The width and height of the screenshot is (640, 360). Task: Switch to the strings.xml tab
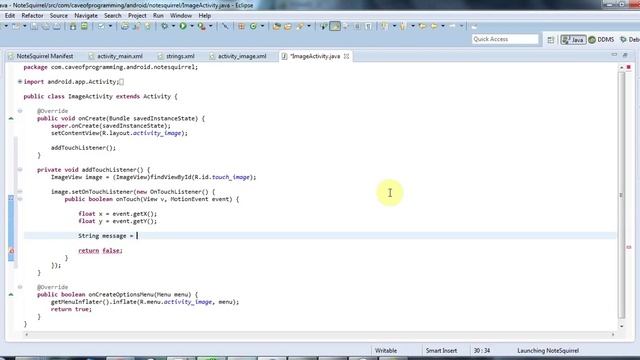(176, 56)
